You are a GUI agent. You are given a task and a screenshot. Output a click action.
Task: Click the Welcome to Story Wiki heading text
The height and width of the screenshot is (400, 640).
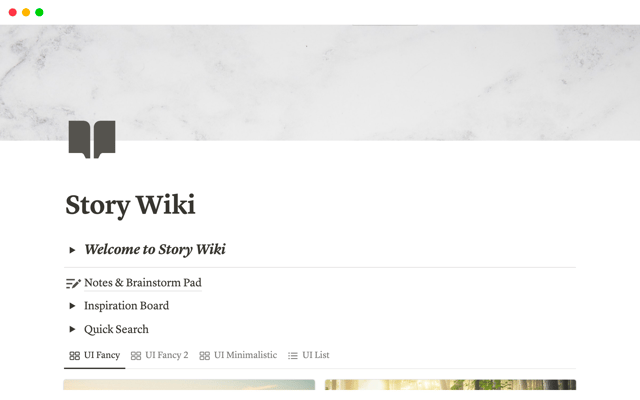coord(155,249)
